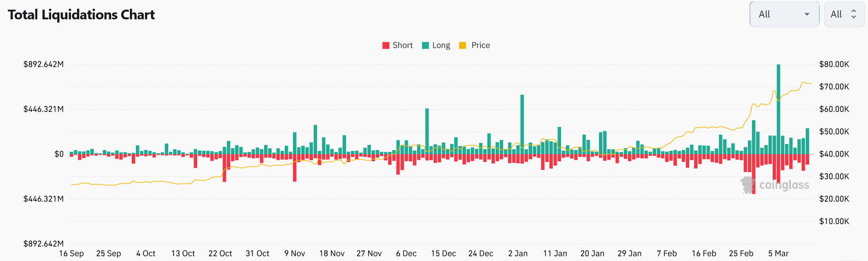Viewport: 868px width, 261px height.
Task: Click the up-down chevrons icon
Action: coord(854,14)
